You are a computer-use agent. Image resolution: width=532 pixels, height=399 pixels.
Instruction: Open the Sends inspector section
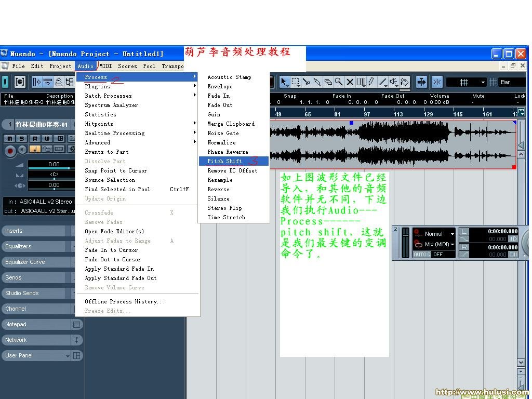coord(37,277)
